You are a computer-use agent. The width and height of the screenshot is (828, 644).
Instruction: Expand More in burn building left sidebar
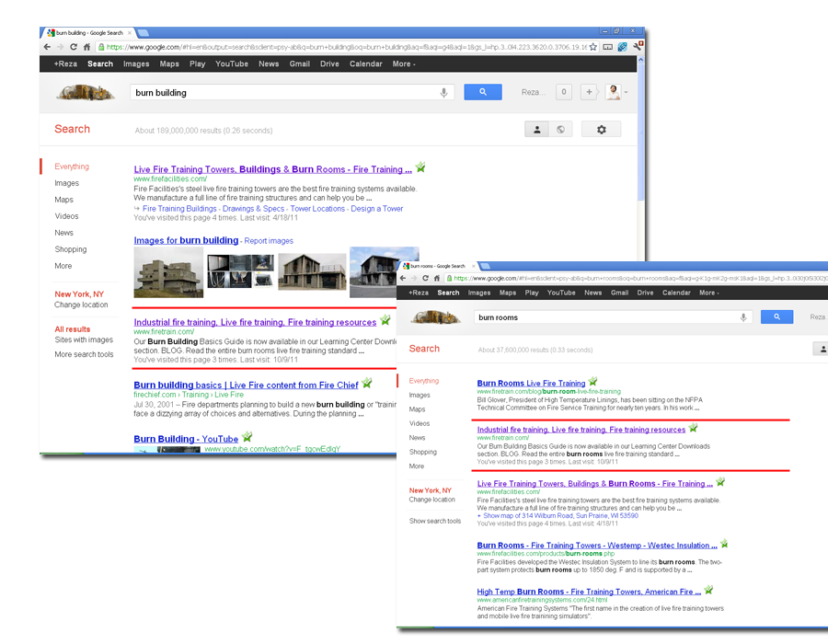coord(63,266)
